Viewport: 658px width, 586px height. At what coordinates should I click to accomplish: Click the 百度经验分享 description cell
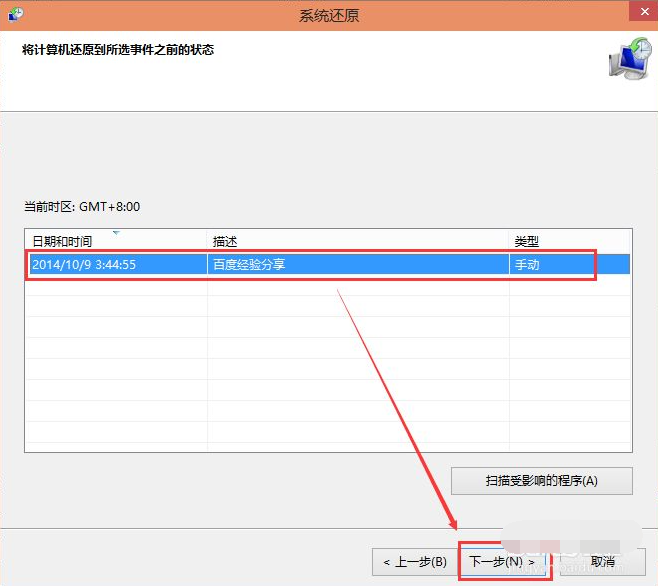[249, 264]
